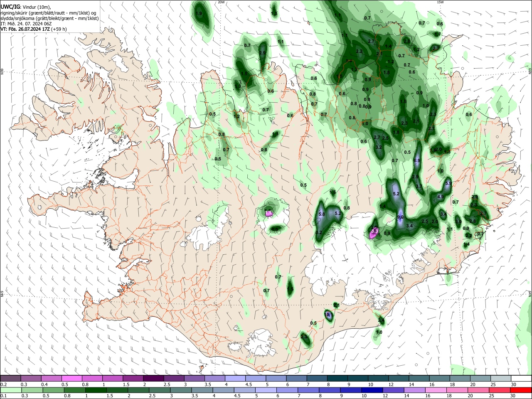Click the light pink swatch labeled 16 in lower legend
Image resolution: width=532 pixels, height=399 pixels.
click(436, 390)
